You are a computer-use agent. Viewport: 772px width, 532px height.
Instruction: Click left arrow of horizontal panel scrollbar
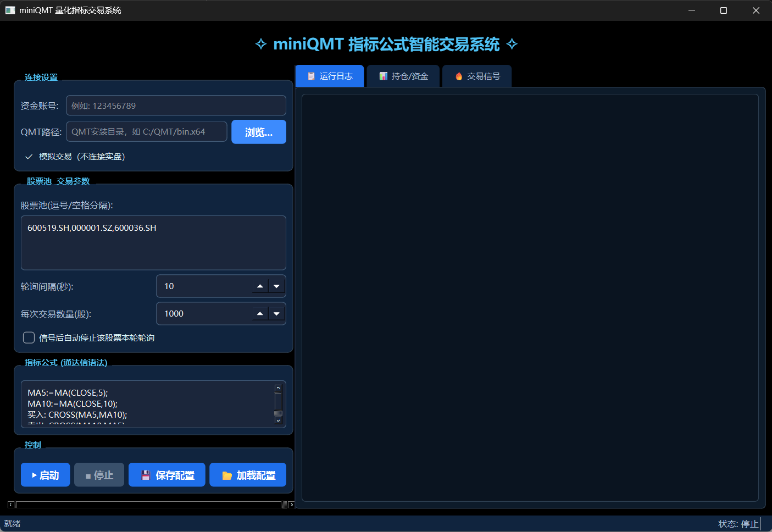pyautogui.click(x=10, y=505)
